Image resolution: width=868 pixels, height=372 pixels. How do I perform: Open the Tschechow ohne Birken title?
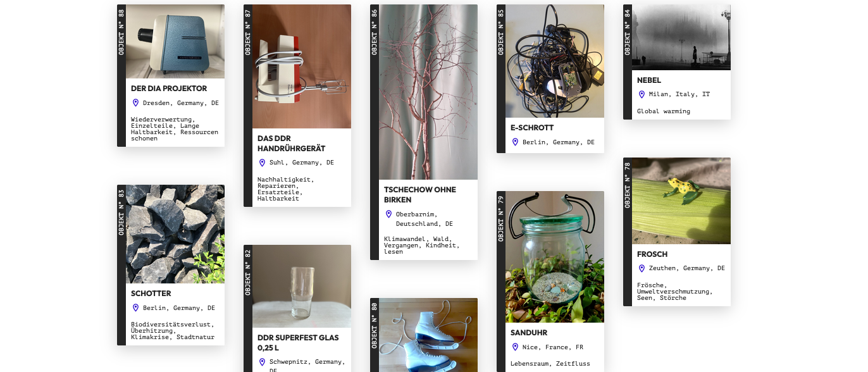(420, 194)
